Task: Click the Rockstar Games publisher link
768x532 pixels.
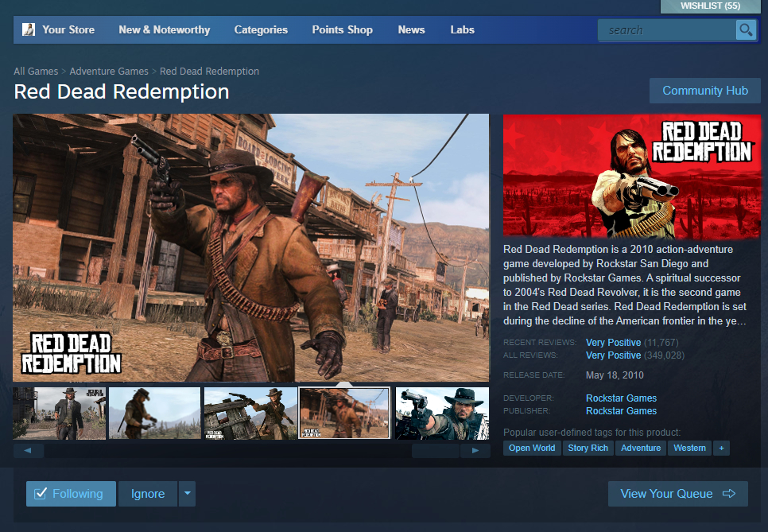Action: tap(621, 411)
